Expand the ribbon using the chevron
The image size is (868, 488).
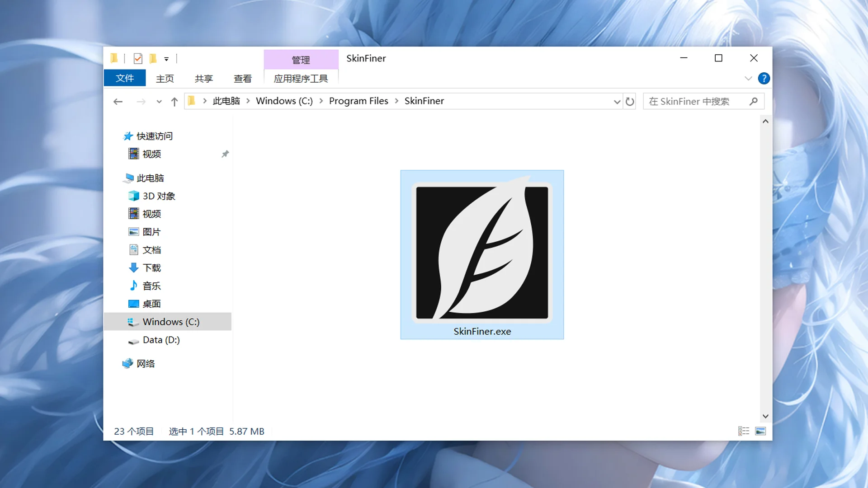pos(748,79)
